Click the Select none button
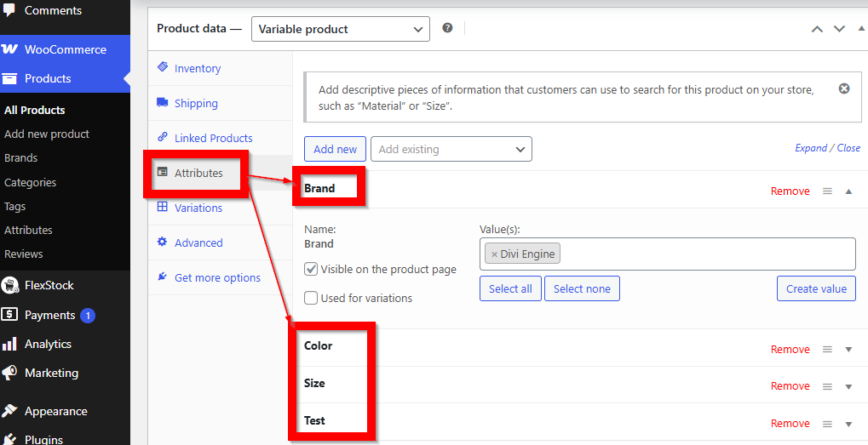 pos(582,288)
